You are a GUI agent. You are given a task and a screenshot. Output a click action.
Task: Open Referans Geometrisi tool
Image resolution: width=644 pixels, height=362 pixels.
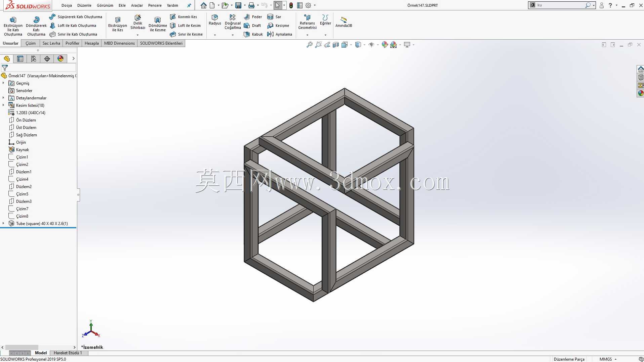pyautogui.click(x=307, y=22)
